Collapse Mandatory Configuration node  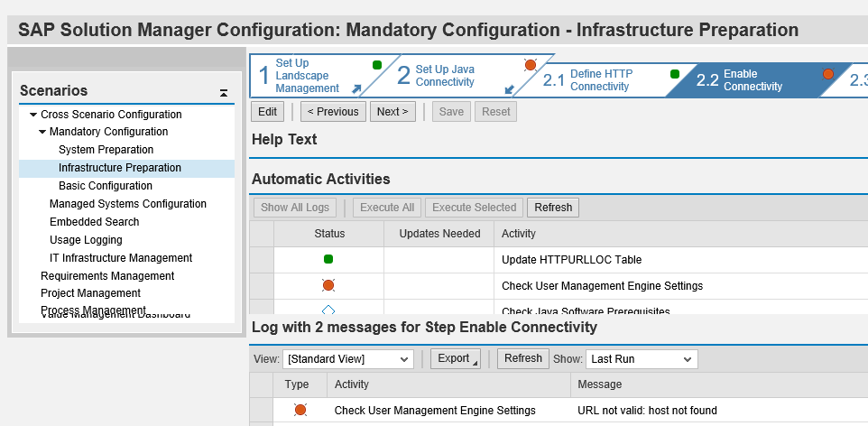pos(42,132)
